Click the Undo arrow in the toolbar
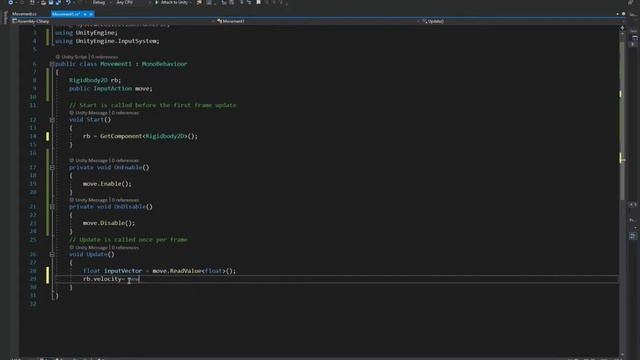Viewport: 640px width, 360px height. click(68, 2)
